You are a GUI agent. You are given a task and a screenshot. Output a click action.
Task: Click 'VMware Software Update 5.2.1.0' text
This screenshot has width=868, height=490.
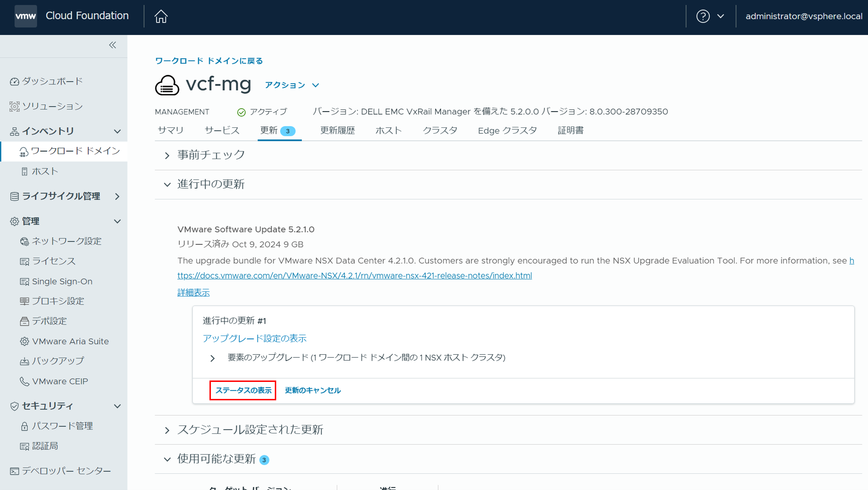tap(246, 229)
